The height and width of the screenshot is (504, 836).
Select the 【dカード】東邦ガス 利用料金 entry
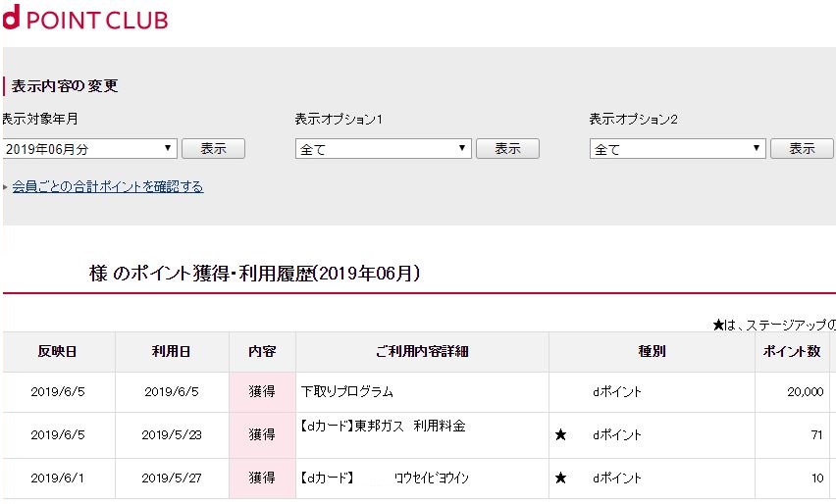(x=383, y=426)
